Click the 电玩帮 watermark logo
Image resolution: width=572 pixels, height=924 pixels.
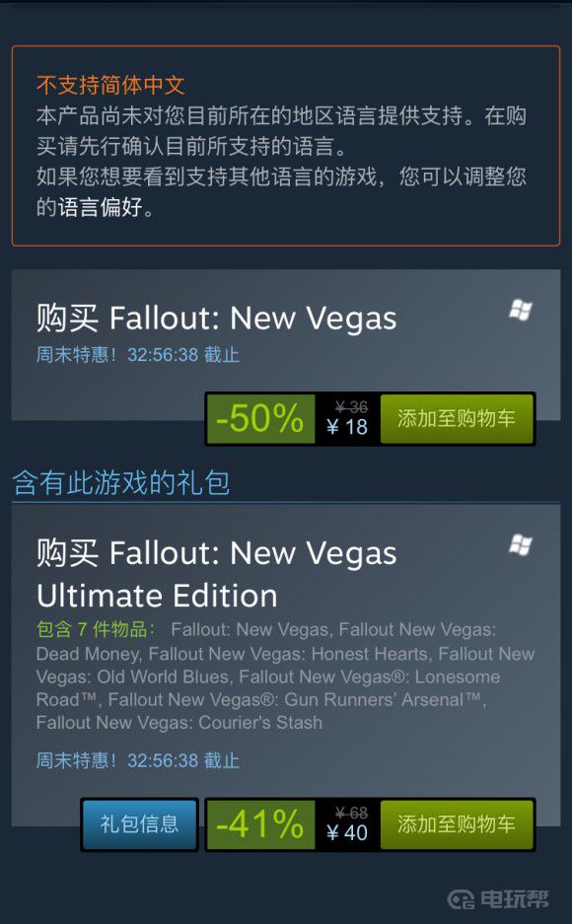[498, 898]
